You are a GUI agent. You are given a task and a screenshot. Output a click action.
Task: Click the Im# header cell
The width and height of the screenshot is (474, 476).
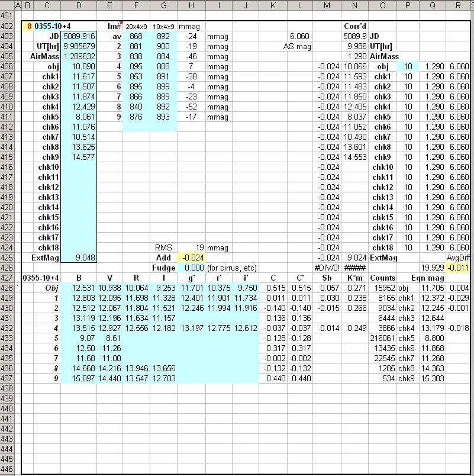110,27
